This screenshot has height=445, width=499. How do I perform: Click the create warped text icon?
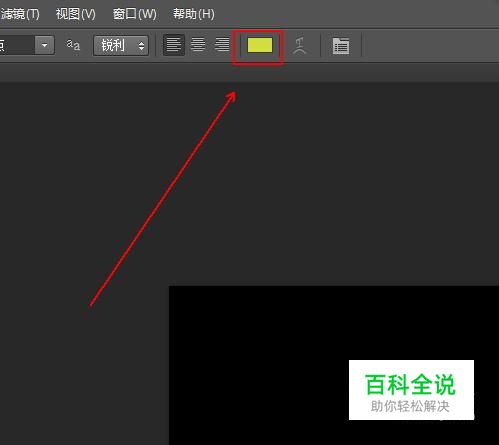[x=299, y=46]
